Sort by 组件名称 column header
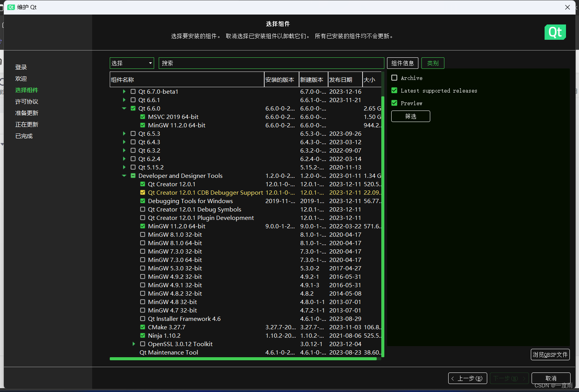Screen dimensions: 579x392 187,80
